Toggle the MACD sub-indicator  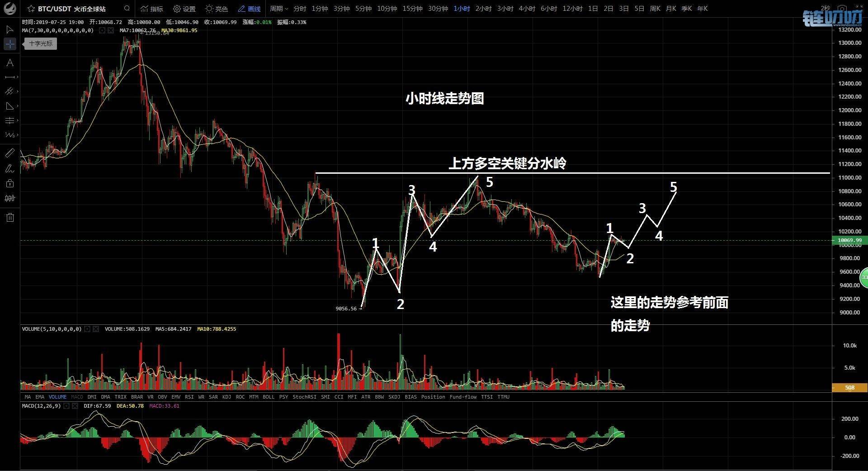(77, 397)
